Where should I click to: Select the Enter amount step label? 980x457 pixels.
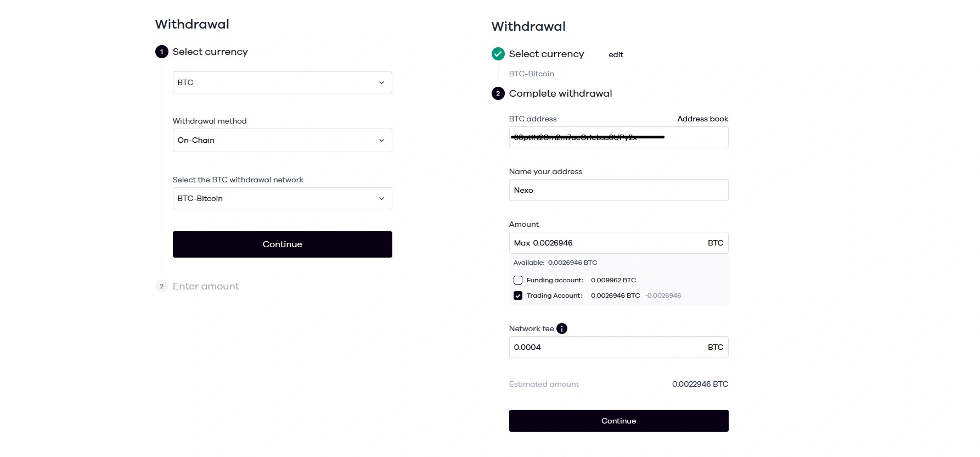(x=206, y=286)
